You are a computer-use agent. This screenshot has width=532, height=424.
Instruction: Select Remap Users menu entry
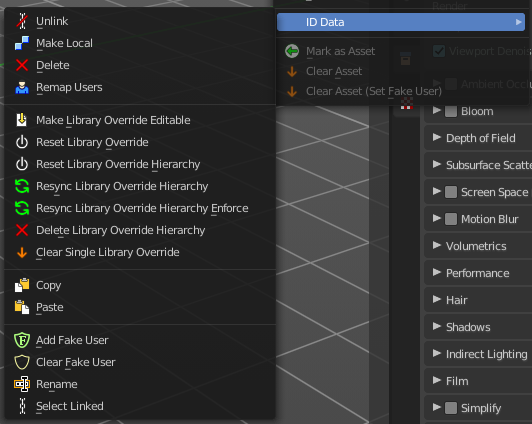click(x=140, y=87)
